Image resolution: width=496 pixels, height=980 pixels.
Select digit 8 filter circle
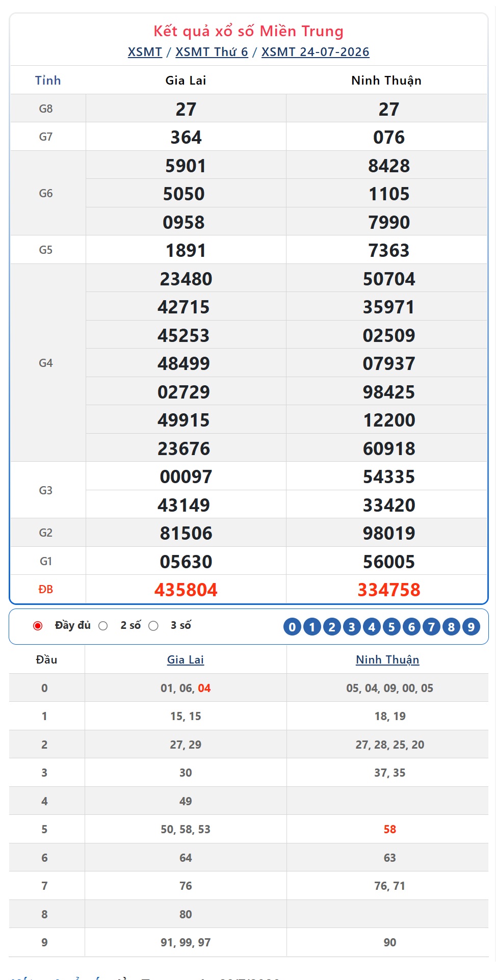point(451,626)
